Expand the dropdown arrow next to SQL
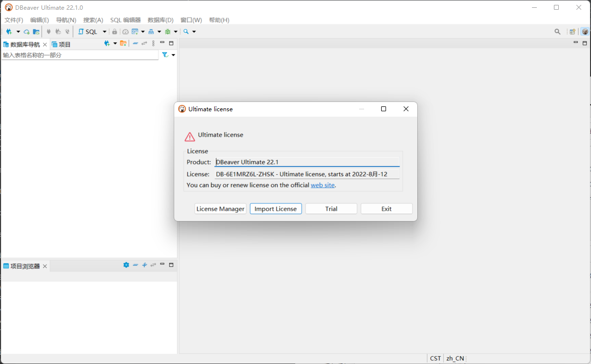This screenshot has height=364, width=591. 104,32
